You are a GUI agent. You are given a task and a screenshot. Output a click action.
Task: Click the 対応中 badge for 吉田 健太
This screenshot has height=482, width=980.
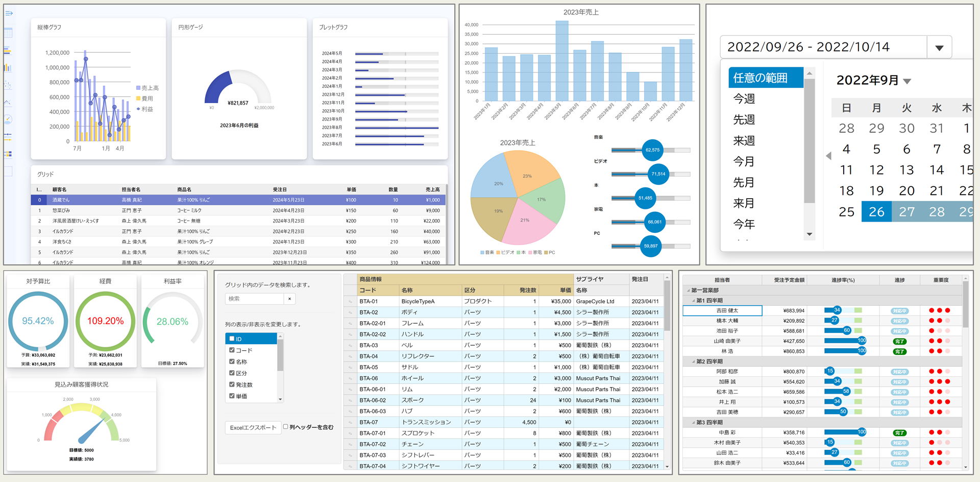point(899,310)
